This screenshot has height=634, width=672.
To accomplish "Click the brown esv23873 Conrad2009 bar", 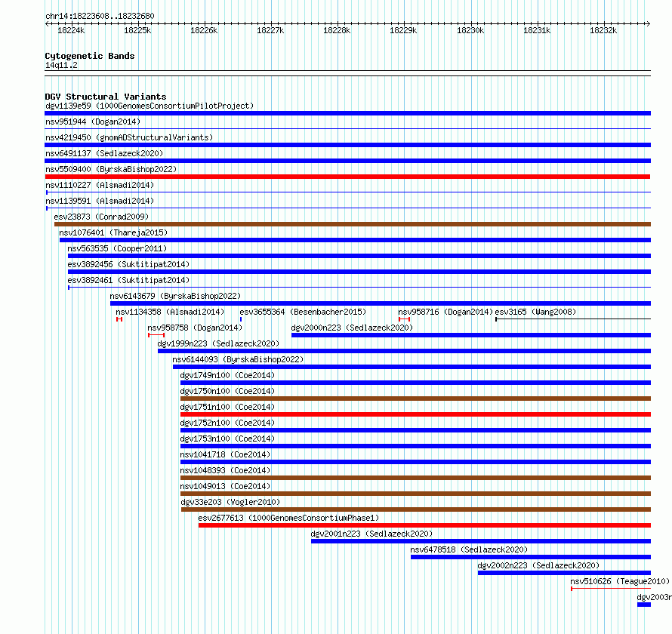I will 353,224.
